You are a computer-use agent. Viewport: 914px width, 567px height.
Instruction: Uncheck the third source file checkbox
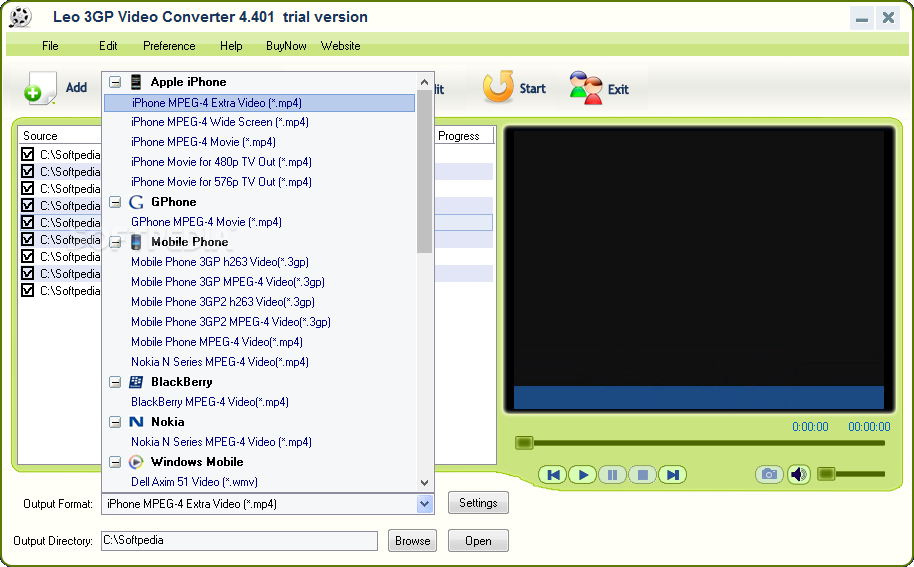point(27,188)
